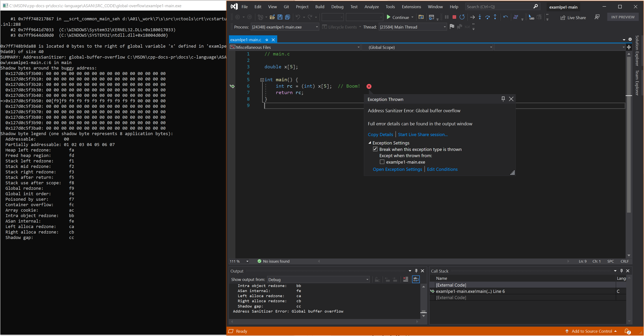Open the Show output from Debug dropdown
The height and width of the screenshot is (336, 644).
click(x=367, y=279)
